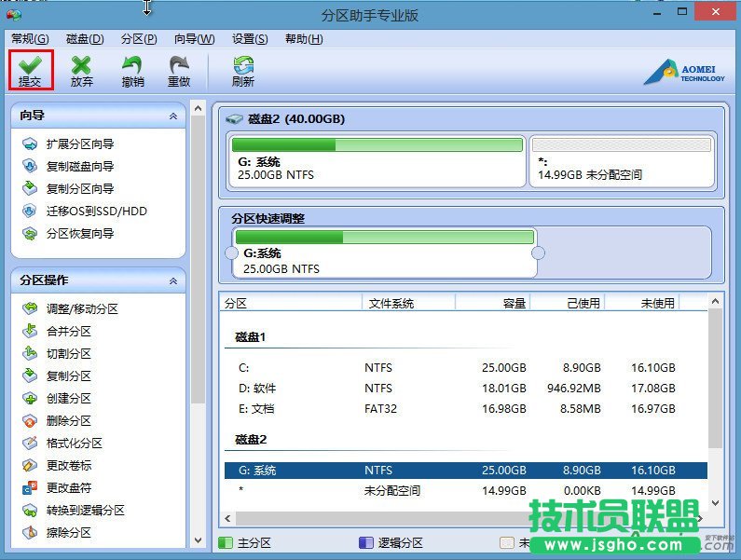
Task: Click partition table scroll up arrow
Action: [x=715, y=301]
